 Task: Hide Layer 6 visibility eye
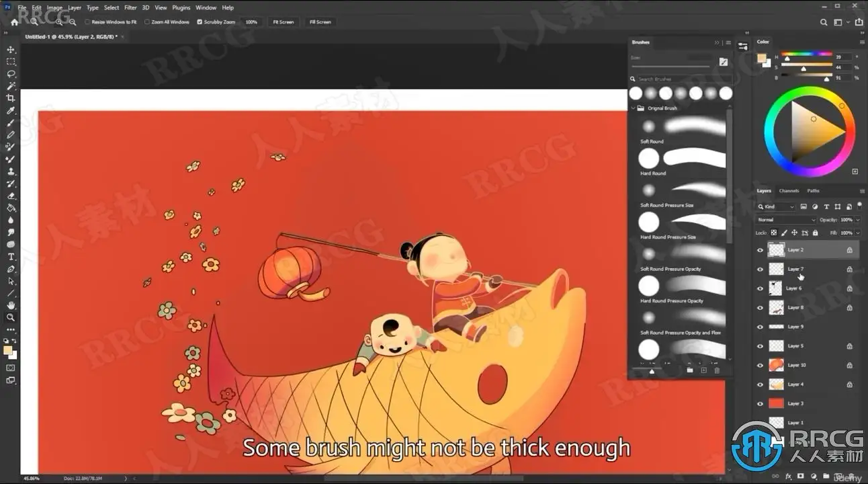[x=761, y=288]
